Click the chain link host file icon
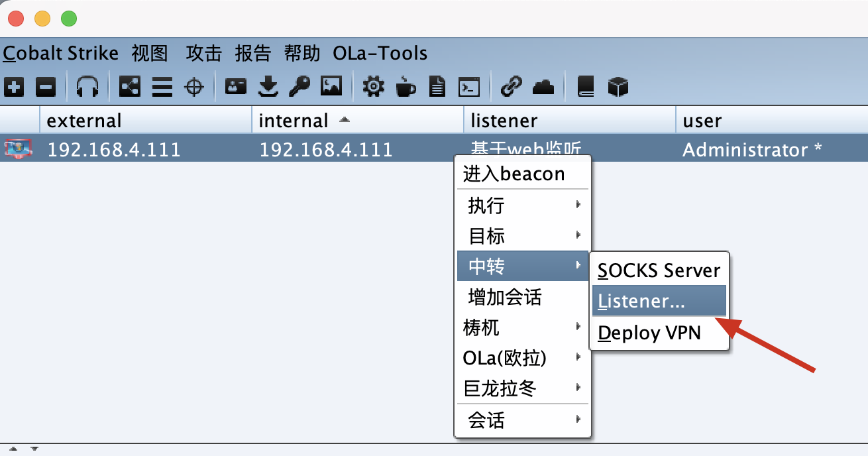This screenshot has height=456, width=868. pos(511,86)
